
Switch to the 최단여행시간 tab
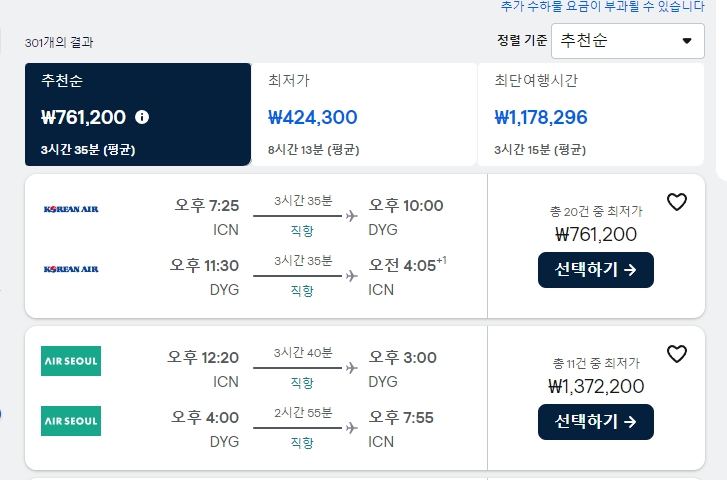pyautogui.click(x=591, y=114)
